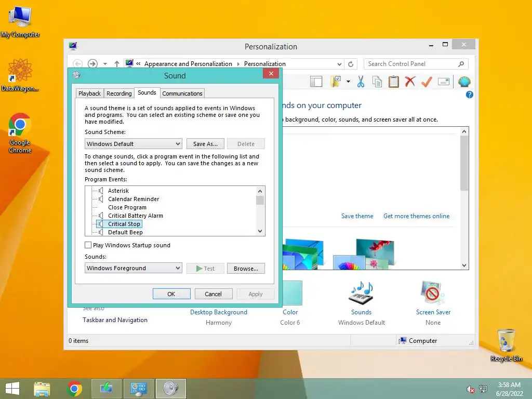Viewport: 532px width, 399px height.
Task: Click the flower theme thumbnail
Action: (365, 255)
